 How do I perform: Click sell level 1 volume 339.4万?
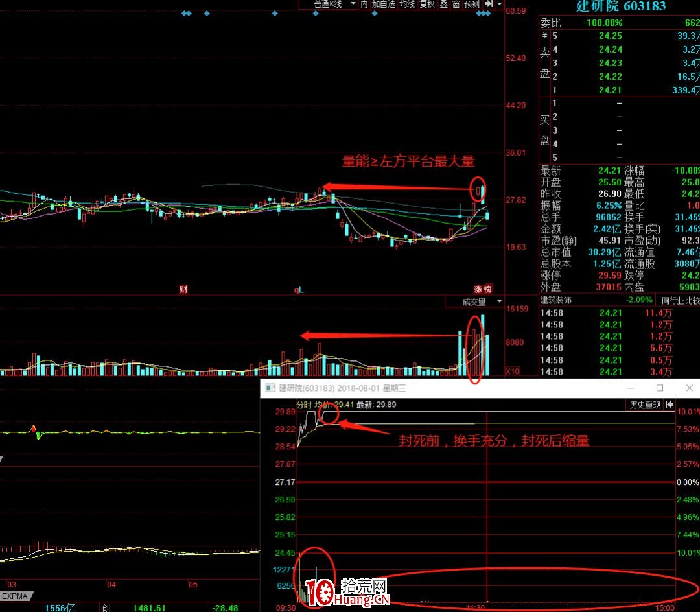[x=686, y=90]
